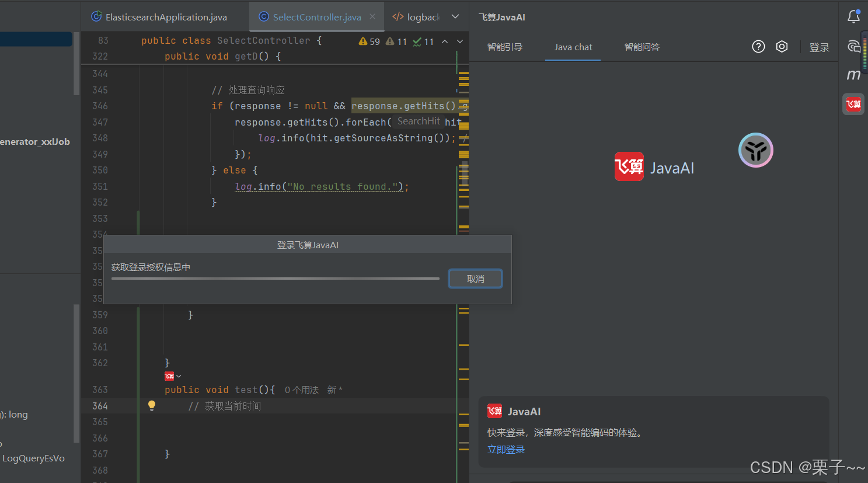Open the 智能问答 tab
Viewport: 868px width, 483px height.
(642, 47)
